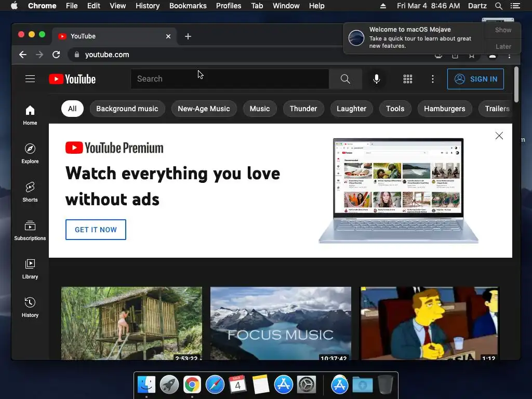Open Chrome's three-dot menu
Screen dimensions: 532x399
(509, 56)
